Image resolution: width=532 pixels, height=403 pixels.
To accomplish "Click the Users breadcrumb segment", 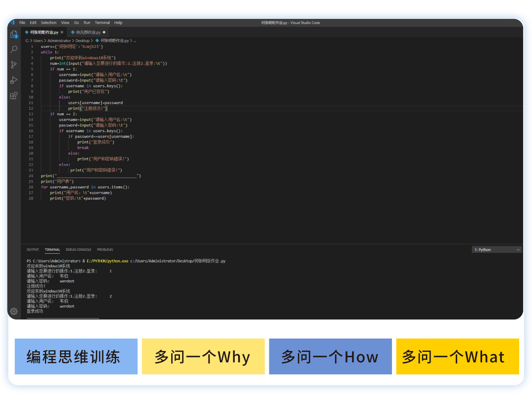I will click(38, 41).
